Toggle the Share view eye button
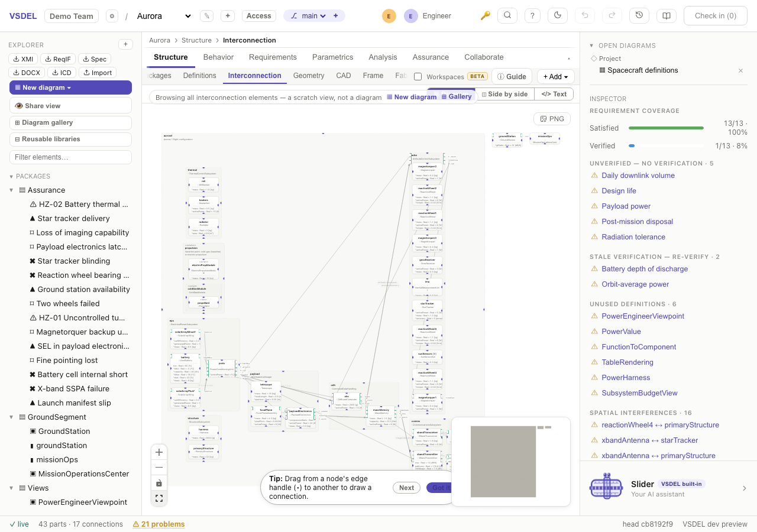Screen dimensions: 757x532 coord(70,106)
